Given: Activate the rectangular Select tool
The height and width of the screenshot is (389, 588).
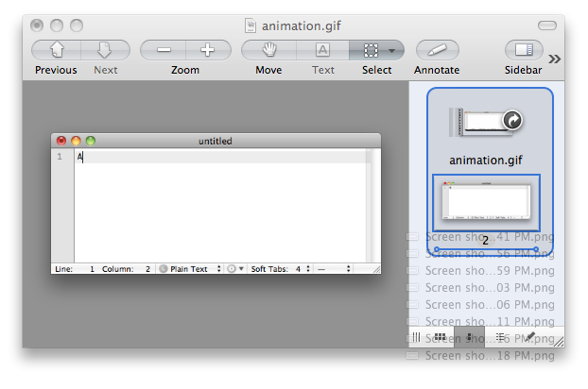Looking at the screenshot, I should pyautogui.click(x=371, y=50).
